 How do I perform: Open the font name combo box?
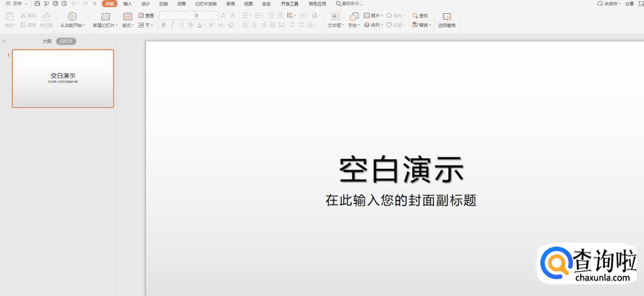[x=175, y=16]
